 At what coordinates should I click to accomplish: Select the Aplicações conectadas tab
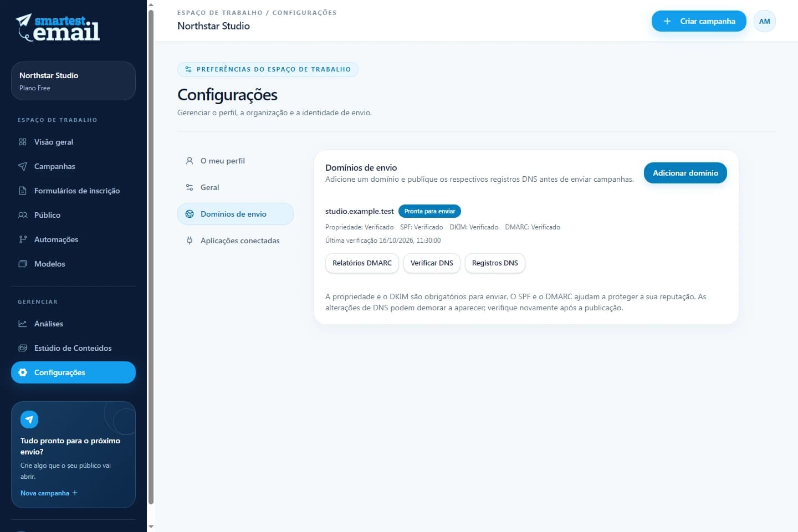pos(236,241)
